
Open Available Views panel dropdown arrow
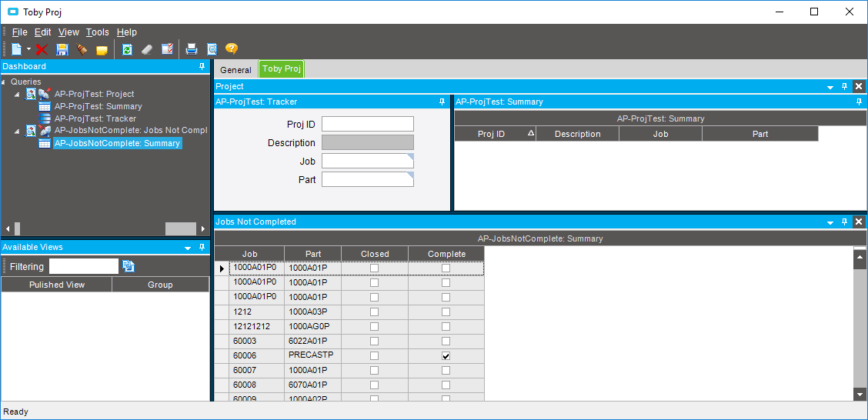(x=188, y=248)
